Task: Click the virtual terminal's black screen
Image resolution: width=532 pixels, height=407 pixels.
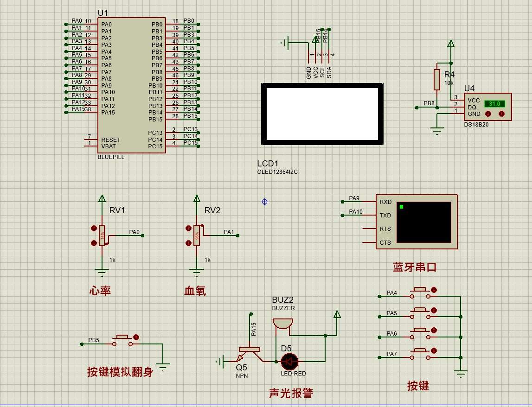Action: pyautogui.click(x=424, y=222)
